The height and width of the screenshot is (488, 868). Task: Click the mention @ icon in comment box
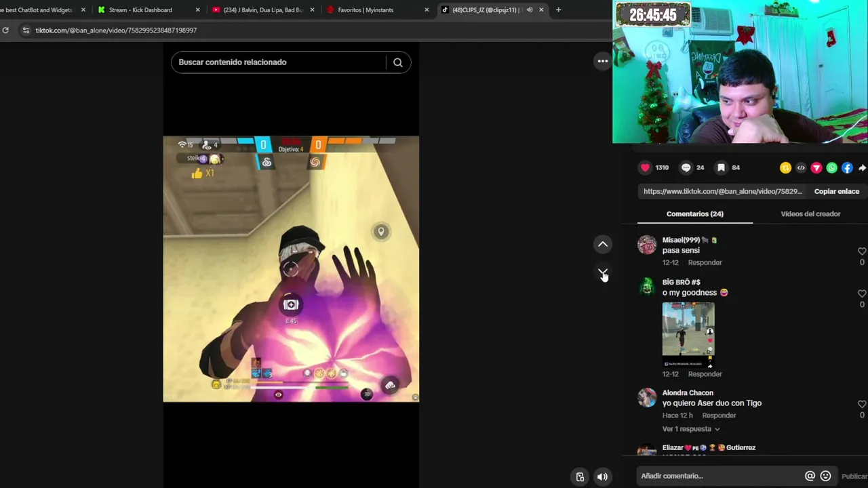pyautogui.click(x=810, y=476)
